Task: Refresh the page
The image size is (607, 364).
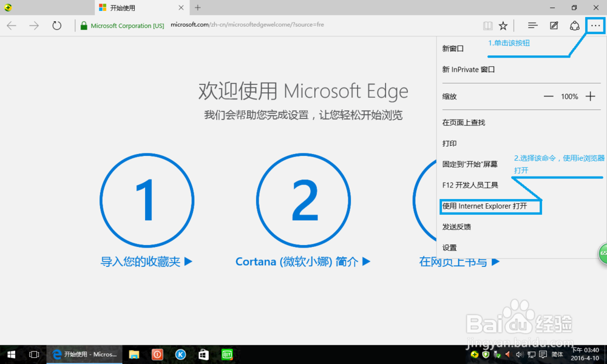Action: 57,25
